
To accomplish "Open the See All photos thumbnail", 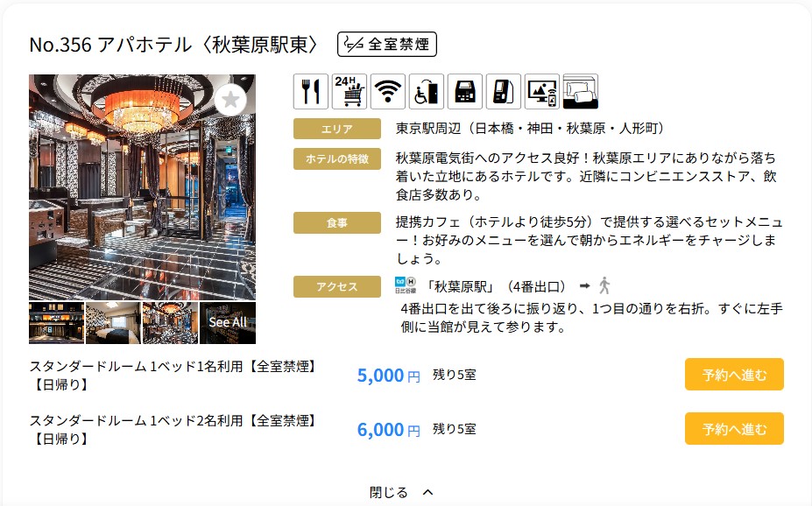I will coord(228,323).
